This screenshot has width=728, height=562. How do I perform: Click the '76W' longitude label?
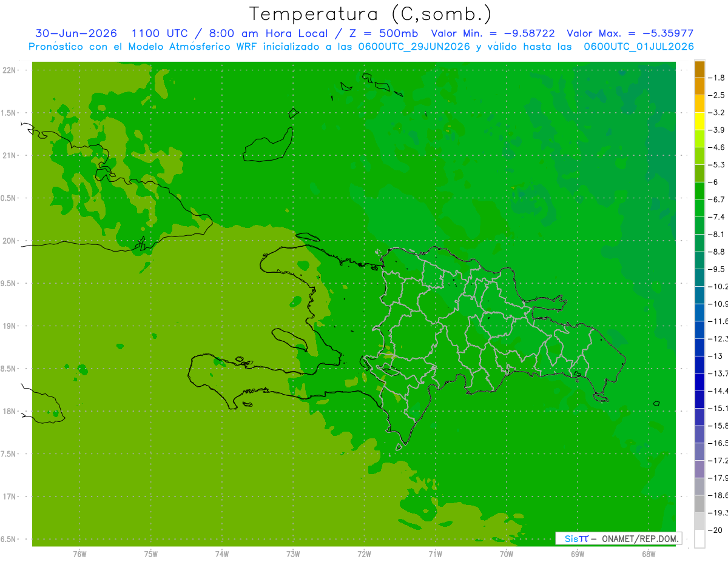(79, 554)
